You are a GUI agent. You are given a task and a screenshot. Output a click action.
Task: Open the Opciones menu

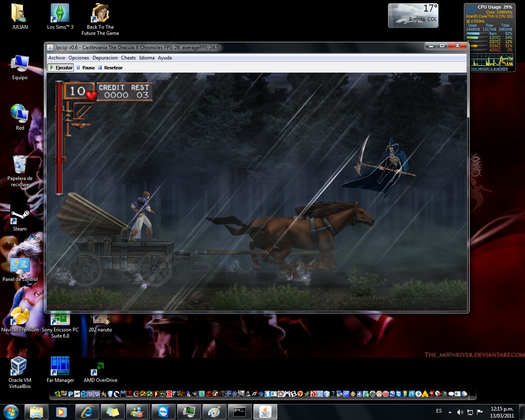pyautogui.click(x=79, y=58)
